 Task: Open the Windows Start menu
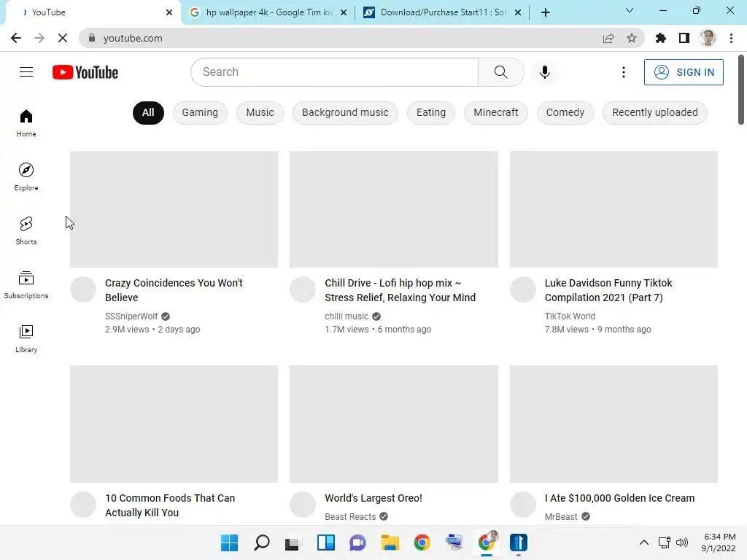pyautogui.click(x=229, y=542)
